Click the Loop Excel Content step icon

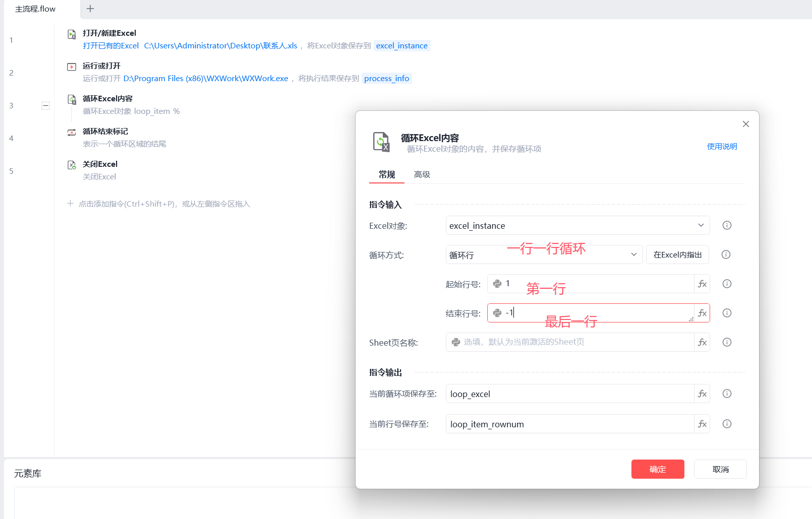pyautogui.click(x=72, y=100)
